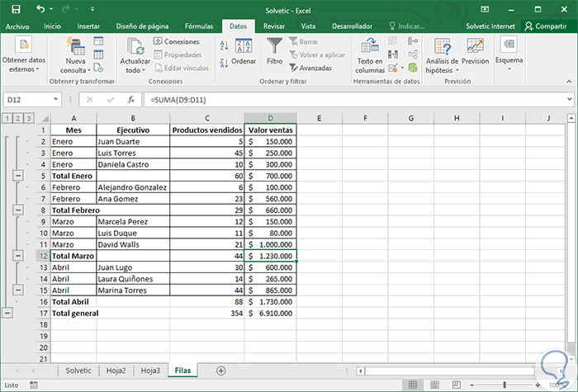
Task: Open the Ordenar sort dialog
Action: [244, 51]
